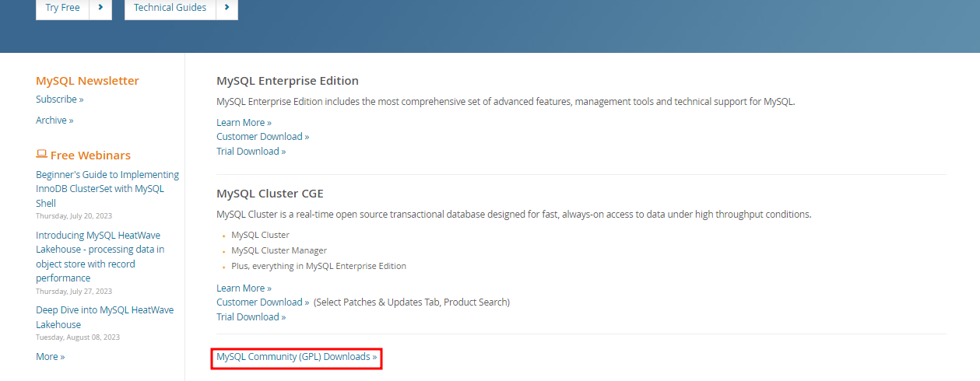Open Introducing MySQL HeatWave Lakehouse webinar

click(x=100, y=257)
